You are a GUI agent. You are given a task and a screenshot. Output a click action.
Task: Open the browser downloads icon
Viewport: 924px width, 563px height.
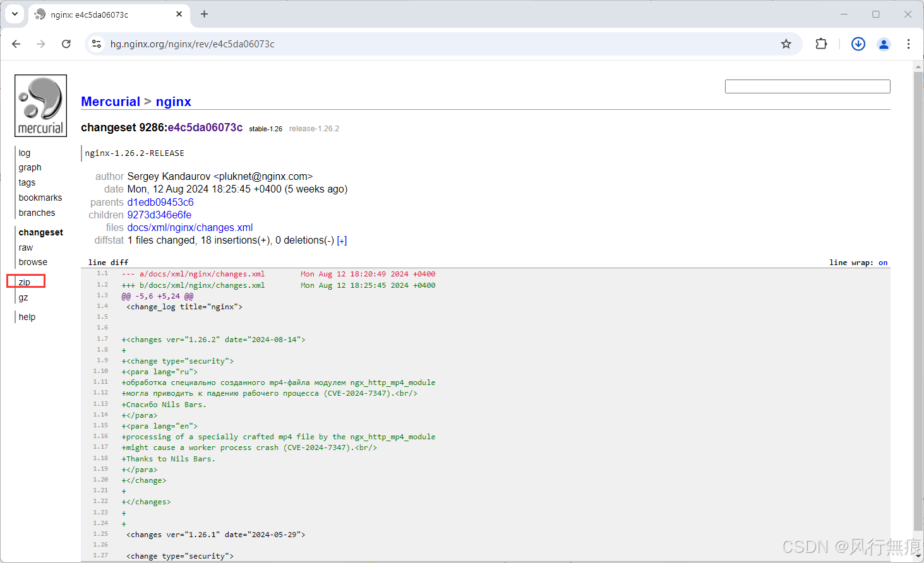pyautogui.click(x=858, y=44)
